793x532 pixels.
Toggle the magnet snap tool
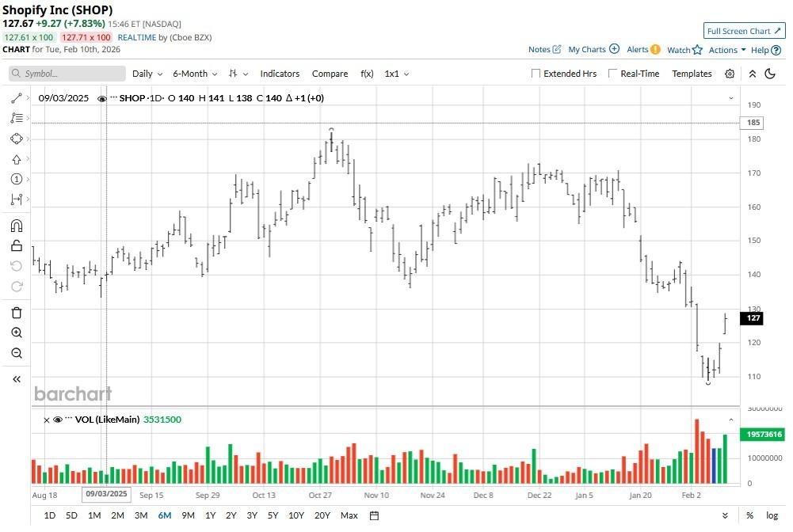16,226
